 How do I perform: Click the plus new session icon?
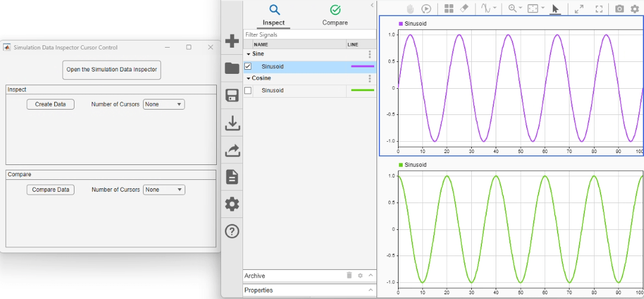232,41
